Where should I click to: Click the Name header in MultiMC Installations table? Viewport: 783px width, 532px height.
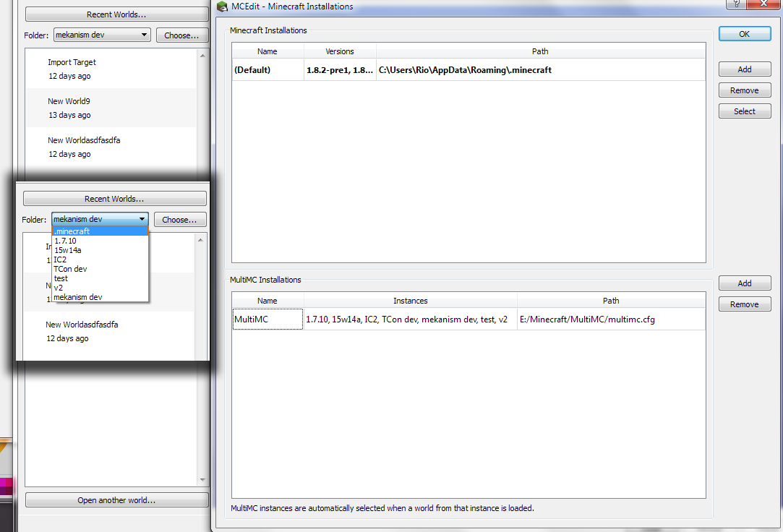pyautogui.click(x=268, y=301)
